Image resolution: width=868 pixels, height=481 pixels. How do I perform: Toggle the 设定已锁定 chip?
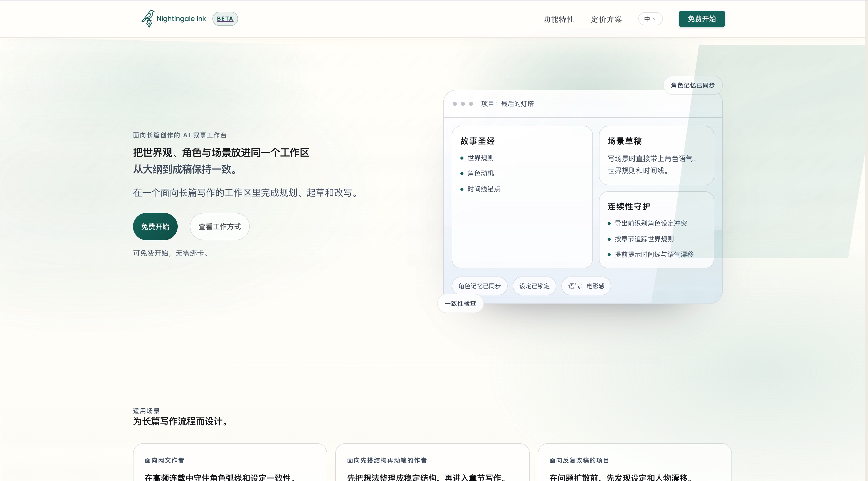pos(534,286)
